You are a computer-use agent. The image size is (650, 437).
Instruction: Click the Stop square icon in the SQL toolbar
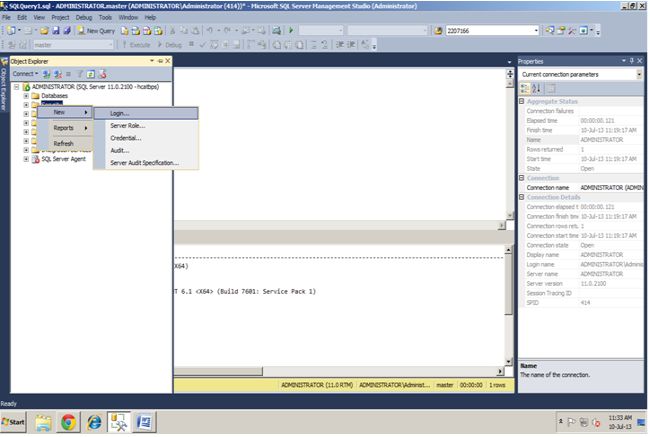coord(191,44)
